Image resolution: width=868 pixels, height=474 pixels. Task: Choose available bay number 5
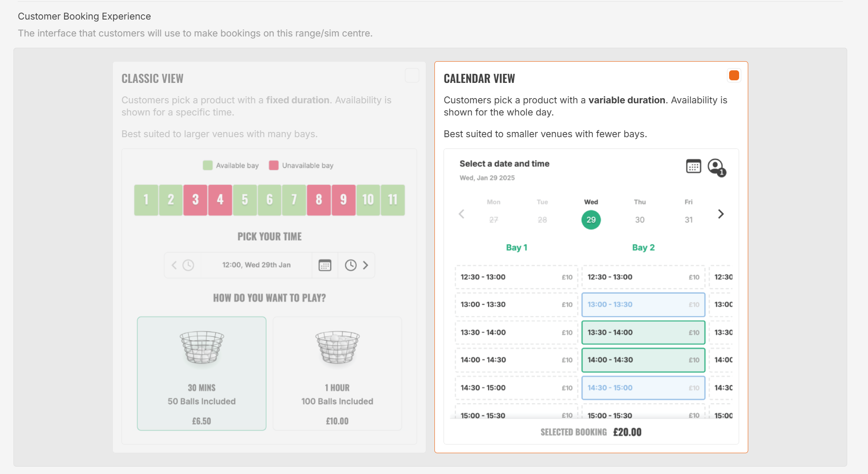pos(245,200)
